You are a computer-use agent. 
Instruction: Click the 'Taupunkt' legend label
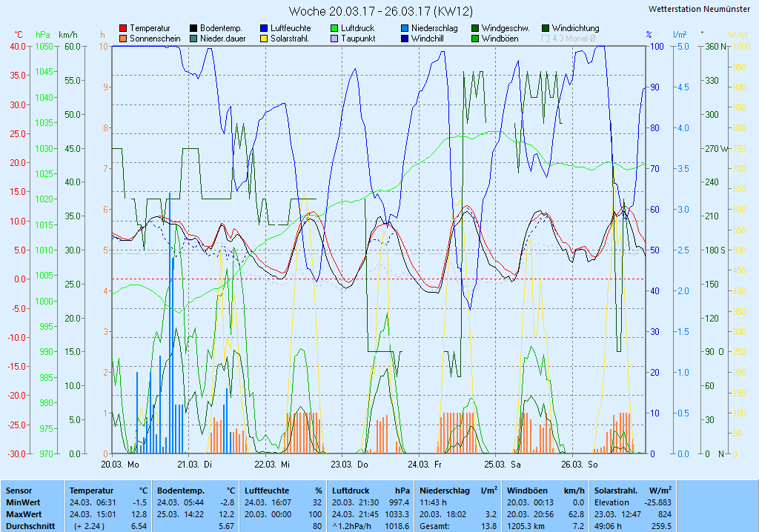[x=358, y=39]
